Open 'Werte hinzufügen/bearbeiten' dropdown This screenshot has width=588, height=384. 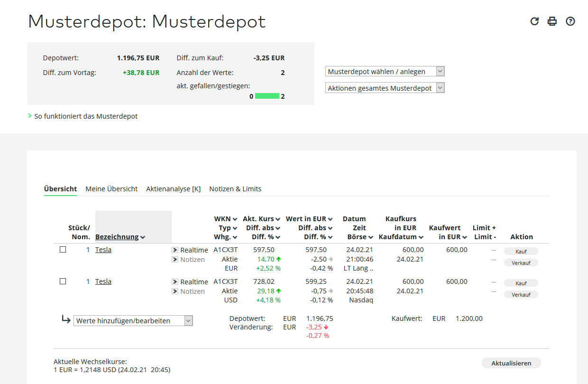point(133,321)
